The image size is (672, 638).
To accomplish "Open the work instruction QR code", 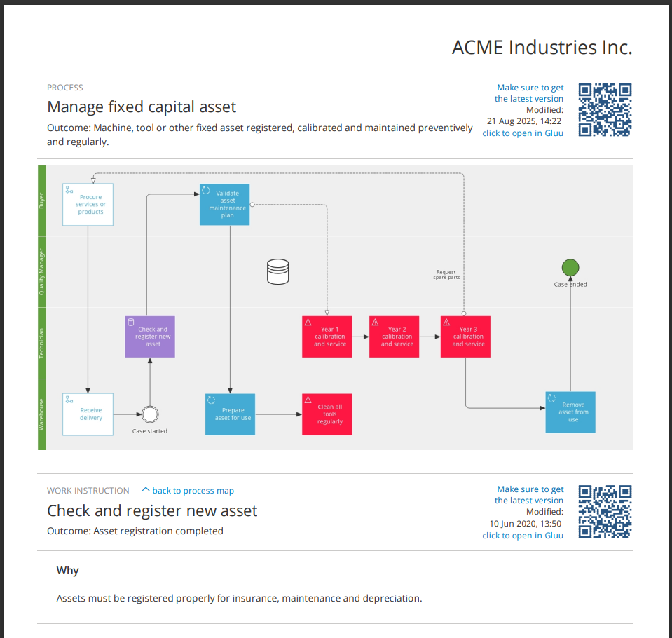I will click(x=605, y=512).
